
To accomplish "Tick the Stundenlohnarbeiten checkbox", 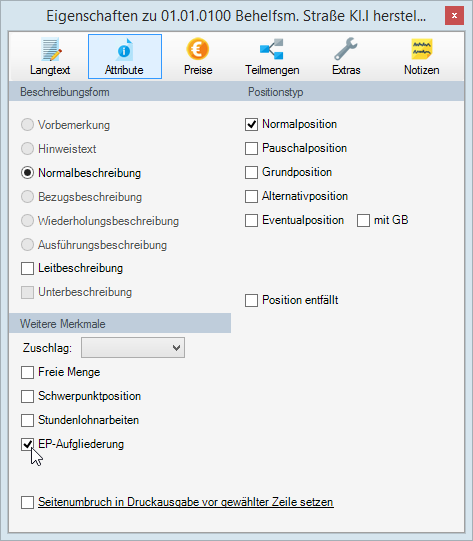I will point(28,420).
